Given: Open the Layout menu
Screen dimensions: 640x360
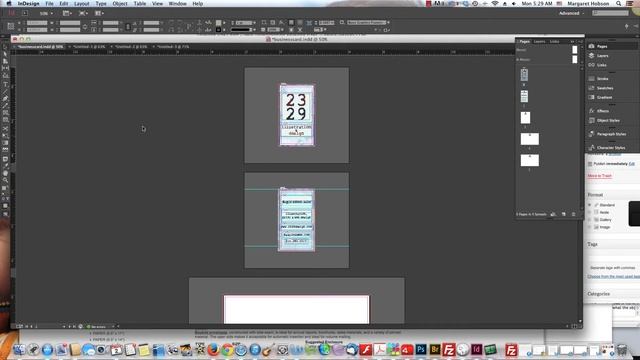Looking at the screenshot, I should tap(81, 4).
